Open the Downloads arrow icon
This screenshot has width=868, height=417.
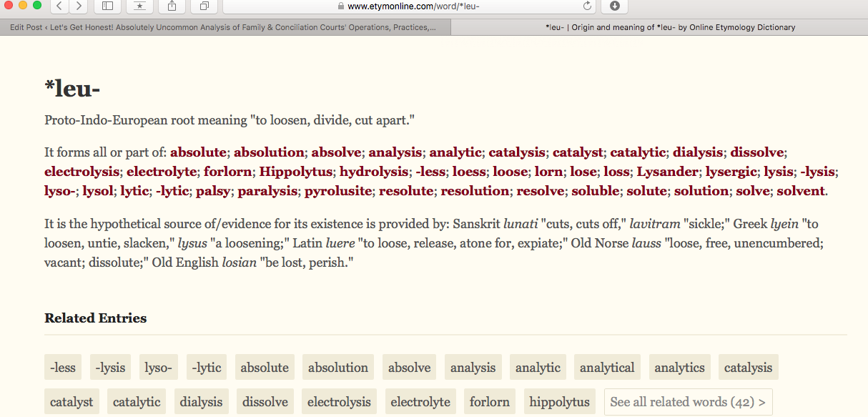pos(614,6)
